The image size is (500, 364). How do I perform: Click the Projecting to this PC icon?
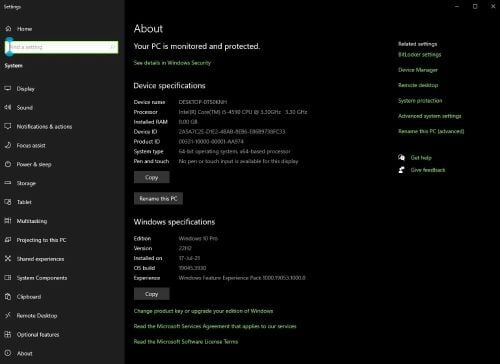pos(8,240)
